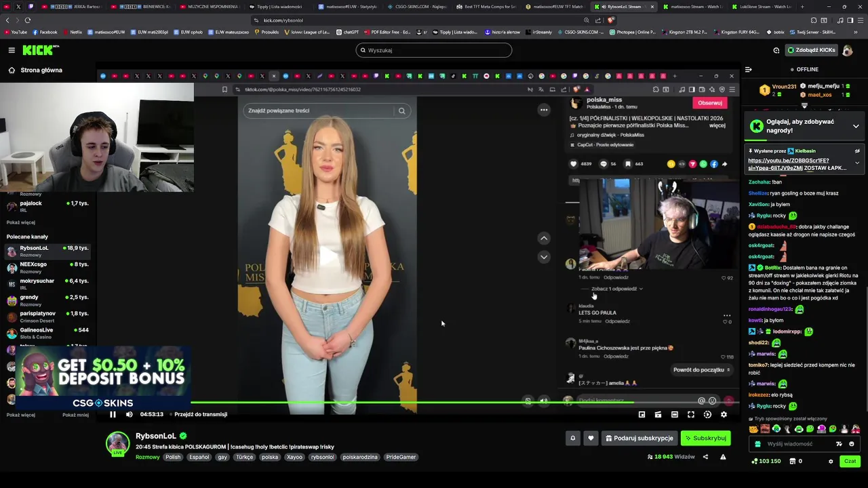The height and width of the screenshot is (488, 868).
Task: Open the YouTube bookmark
Action: [16, 32]
